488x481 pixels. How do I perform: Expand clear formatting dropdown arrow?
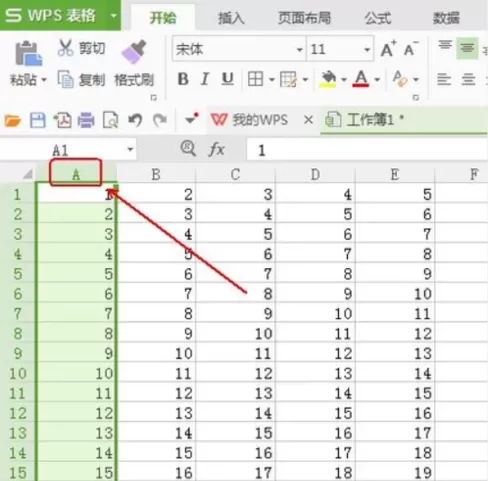click(x=416, y=80)
